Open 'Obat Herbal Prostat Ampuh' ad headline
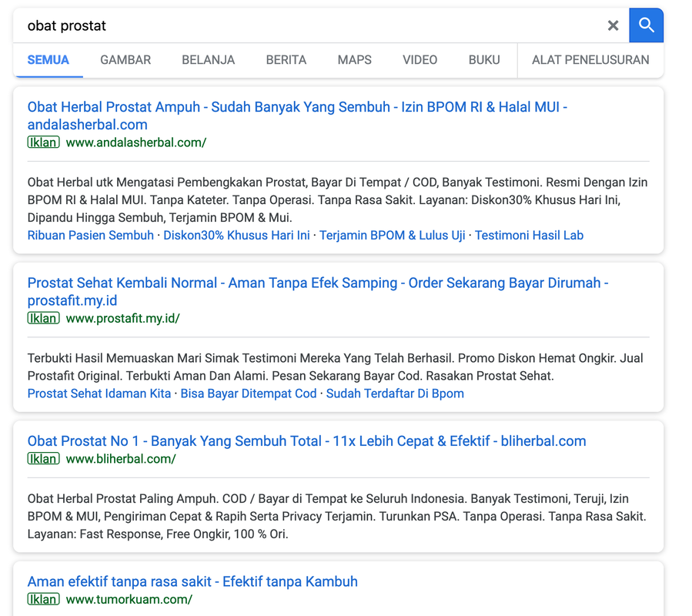The height and width of the screenshot is (616, 692). tap(297, 108)
